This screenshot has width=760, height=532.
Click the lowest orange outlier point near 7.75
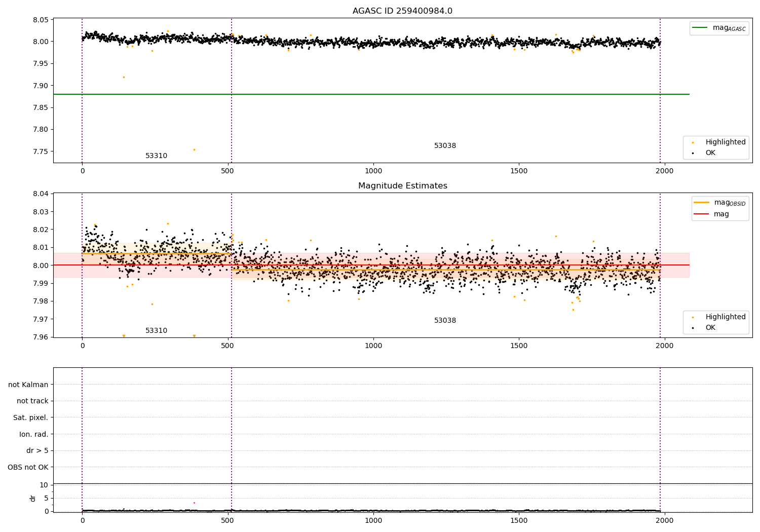pyautogui.click(x=194, y=149)
